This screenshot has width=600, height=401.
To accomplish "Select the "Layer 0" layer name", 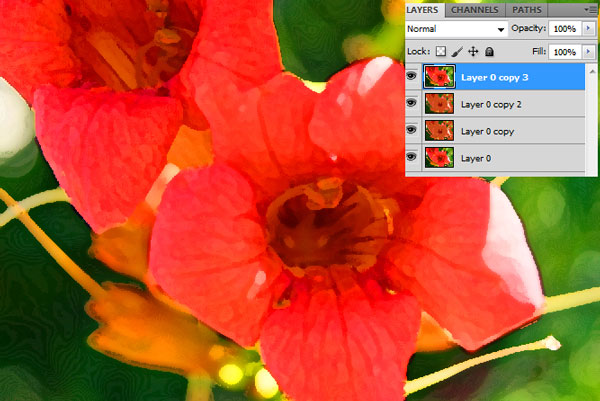I will [x=476, y=158].
